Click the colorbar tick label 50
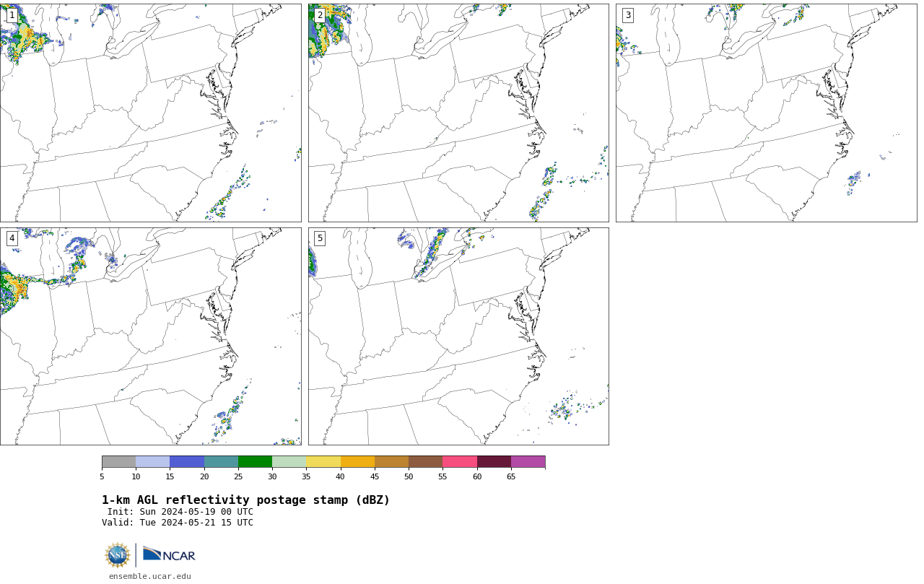Image resolution: width=924 pixels, height=584 pixels. [409, 476]
